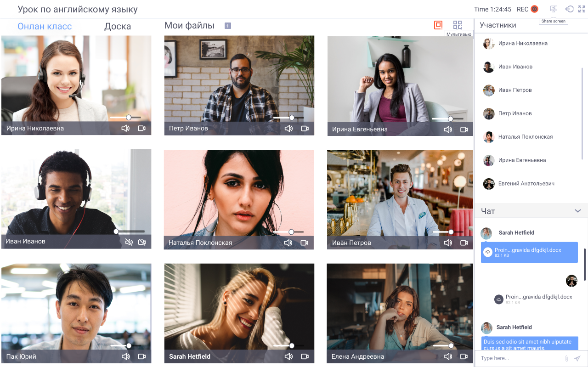Add a file with the plus icon
Screen dimensions: 588x367
(x=227, y=26)
